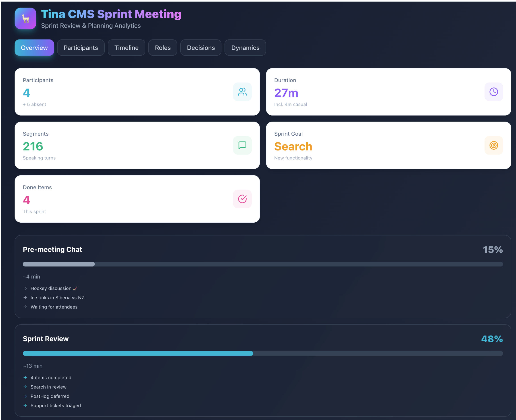516x420 pixels.
Task: Click arrow icon beside 4 items completed
Action: [x=25, y=377]
